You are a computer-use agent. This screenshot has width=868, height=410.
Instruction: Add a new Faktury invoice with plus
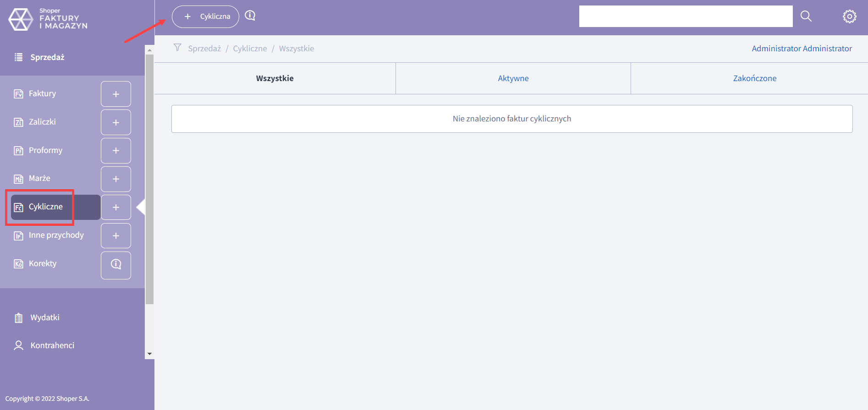(116, 94)
